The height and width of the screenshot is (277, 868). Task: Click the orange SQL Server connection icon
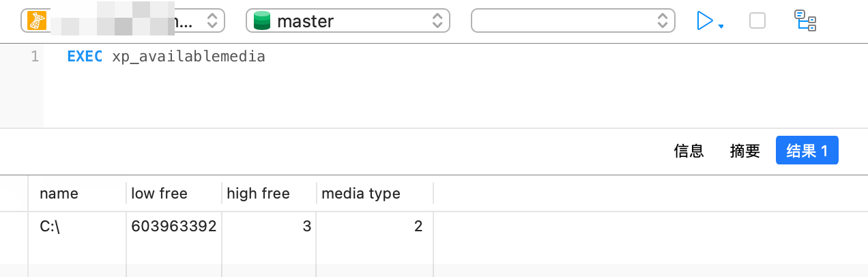click(36, 21)
